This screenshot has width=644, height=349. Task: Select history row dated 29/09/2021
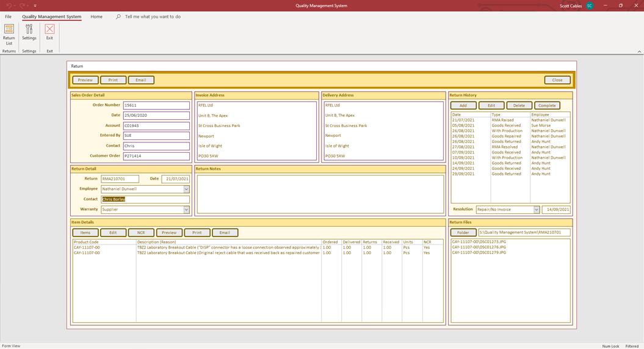[x=510, y=174]
